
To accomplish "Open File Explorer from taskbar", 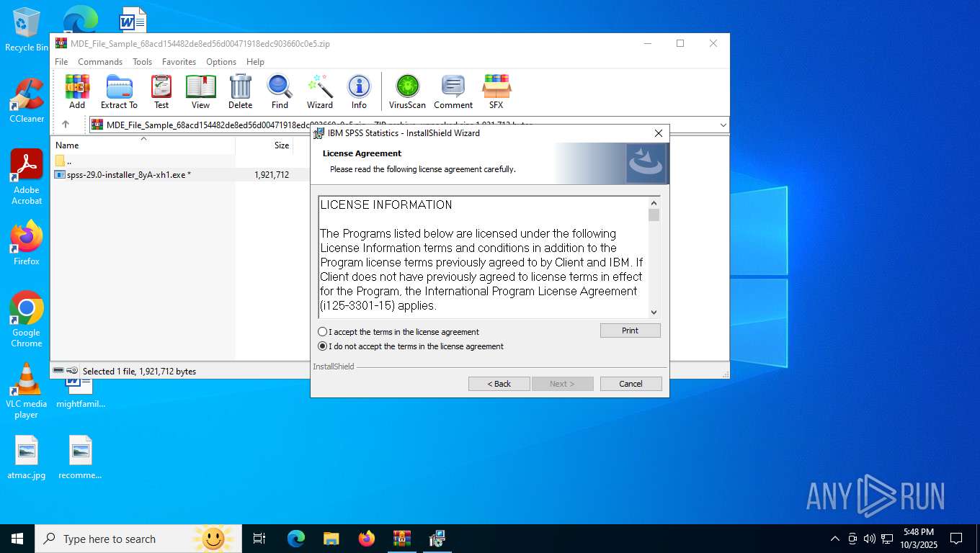I will pos(331,539).
